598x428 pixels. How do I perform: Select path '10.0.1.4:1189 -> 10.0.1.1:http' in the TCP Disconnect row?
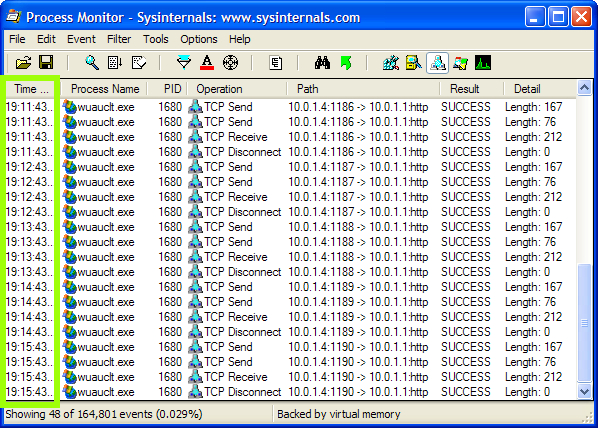click(358, 332)
